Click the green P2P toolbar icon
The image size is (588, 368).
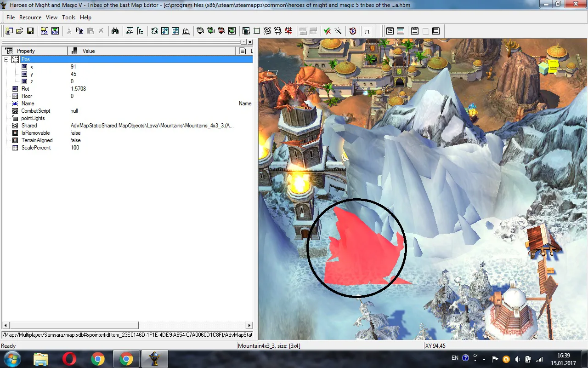pos(55,31)
